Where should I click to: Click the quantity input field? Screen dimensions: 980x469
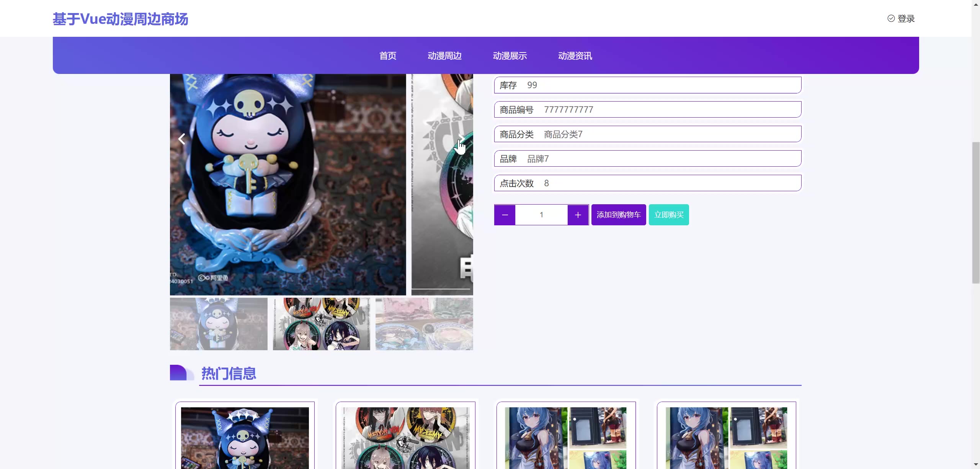point(541,215)
